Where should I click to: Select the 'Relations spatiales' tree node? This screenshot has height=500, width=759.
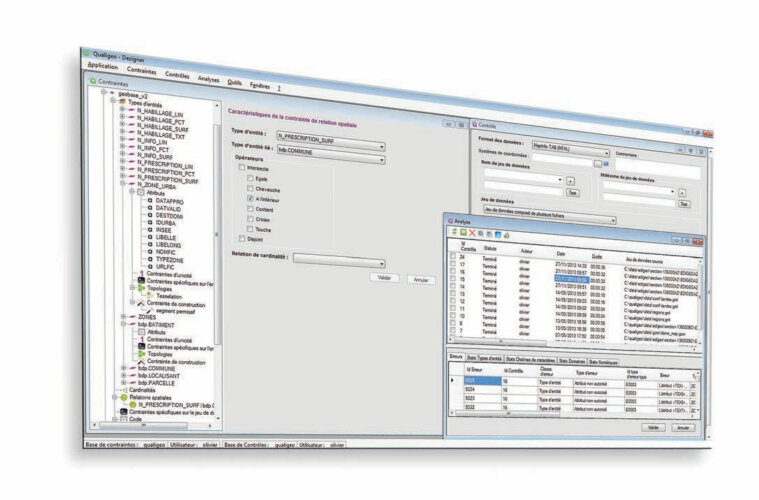150,397
